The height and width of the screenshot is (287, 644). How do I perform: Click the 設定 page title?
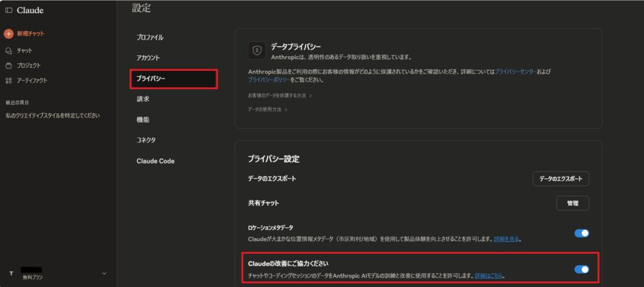[142, 8]
